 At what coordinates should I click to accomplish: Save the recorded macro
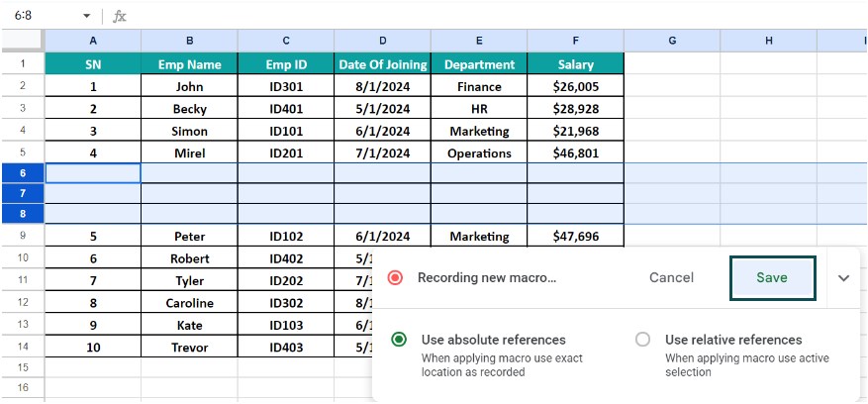coord(772,278)
